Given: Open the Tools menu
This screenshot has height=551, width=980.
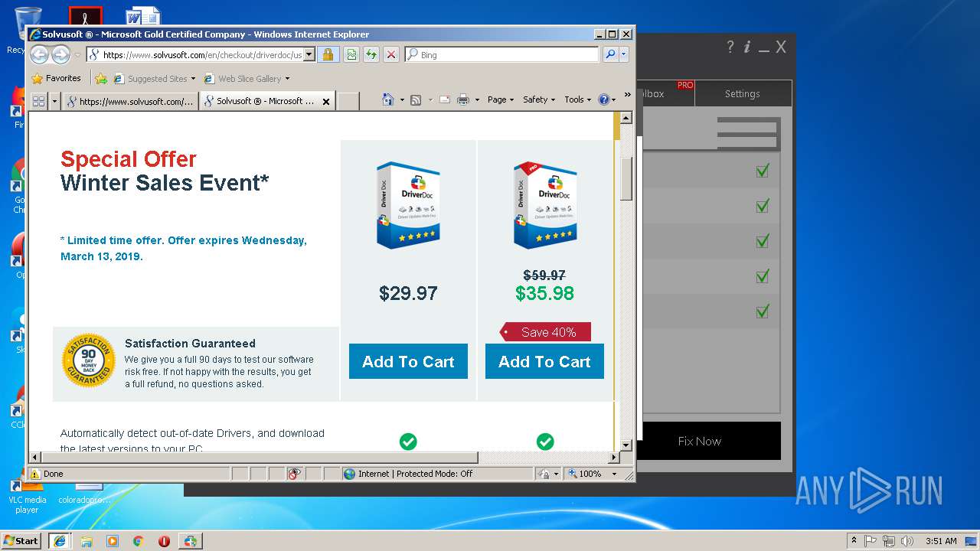Looking at the screenshot, I should pos(577,99).
